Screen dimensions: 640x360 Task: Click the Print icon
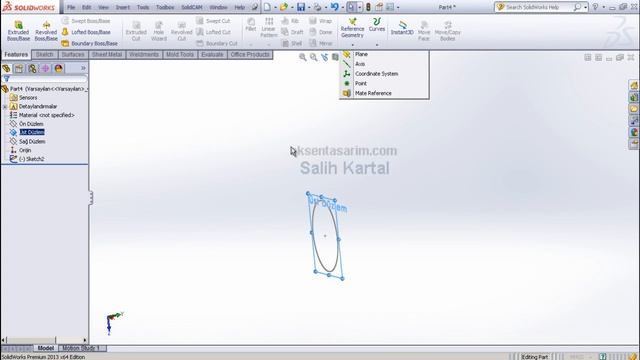[317, 7]
